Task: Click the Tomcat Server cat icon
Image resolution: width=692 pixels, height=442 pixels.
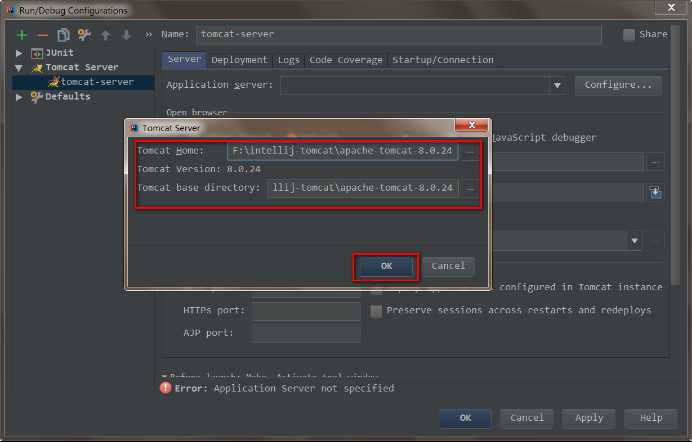Action: [38, 67]
